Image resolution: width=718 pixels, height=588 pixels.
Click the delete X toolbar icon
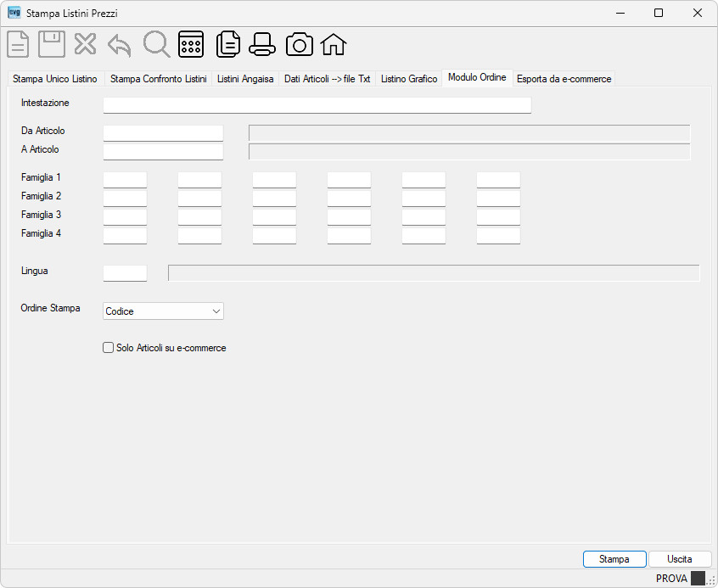[x=85, y=44]
